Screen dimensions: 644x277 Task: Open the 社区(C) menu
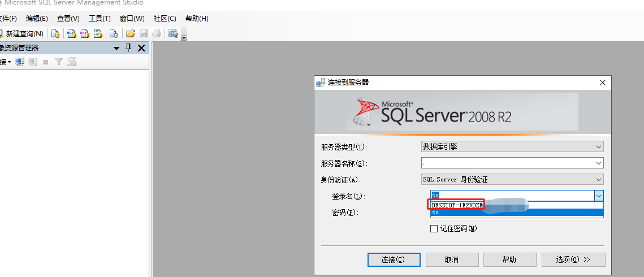165,19
